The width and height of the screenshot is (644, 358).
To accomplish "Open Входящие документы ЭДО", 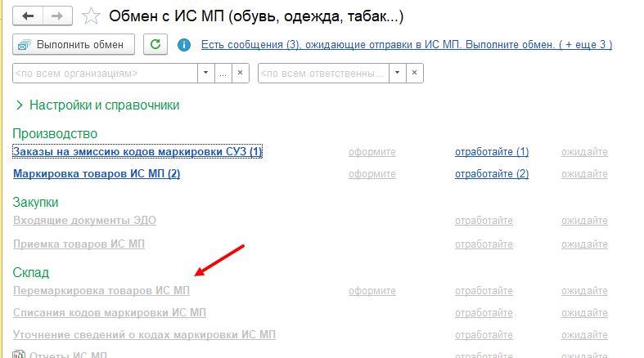I will click(x=84, y=221).
